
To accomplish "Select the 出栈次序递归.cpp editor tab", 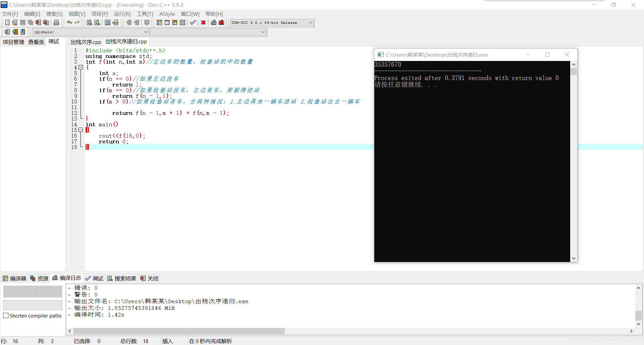I will [x=126, y=42].
